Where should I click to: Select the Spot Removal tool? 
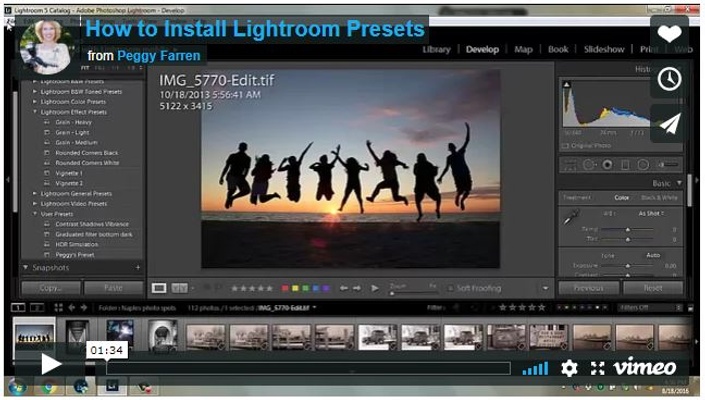(x=589, y=165)
